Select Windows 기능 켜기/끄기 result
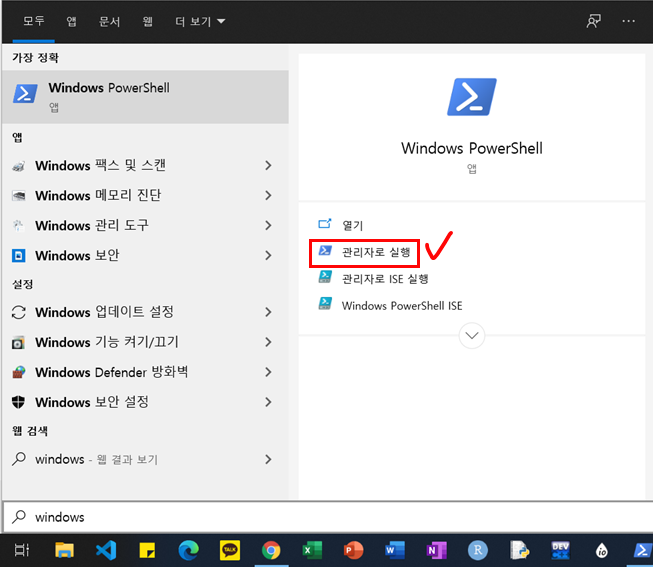653x567 pixels. 145,342
